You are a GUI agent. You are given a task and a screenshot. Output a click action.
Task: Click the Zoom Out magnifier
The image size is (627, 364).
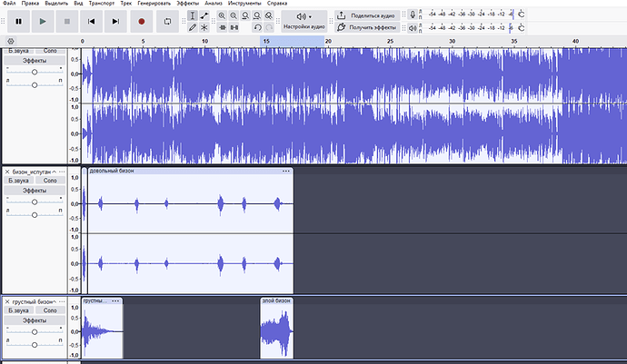point(234,15)
